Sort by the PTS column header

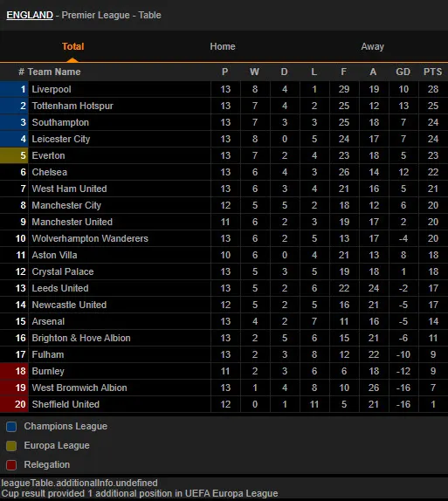[x=432, y=72]
